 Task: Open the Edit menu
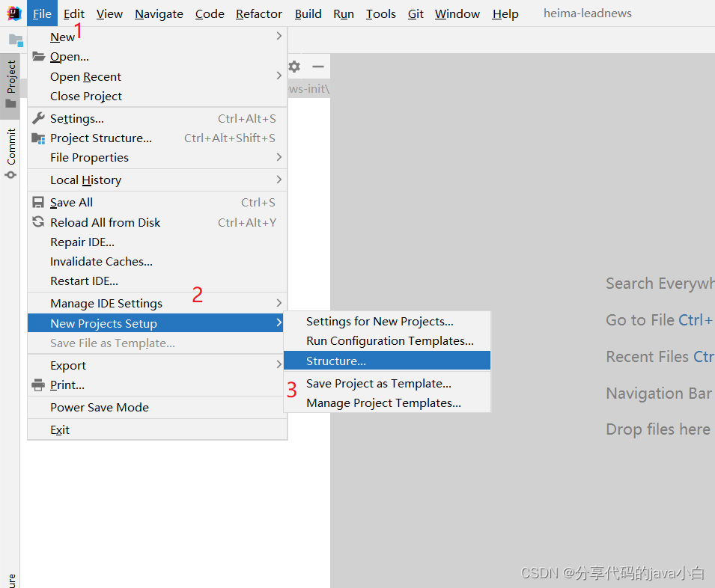(74, 13)
